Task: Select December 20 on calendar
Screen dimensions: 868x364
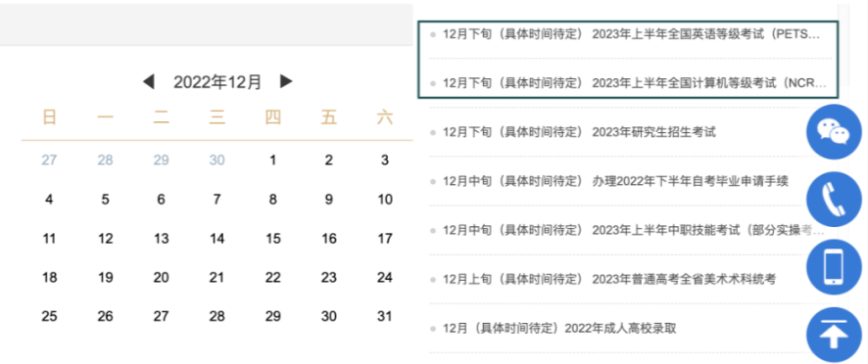Action: point(161,278)
